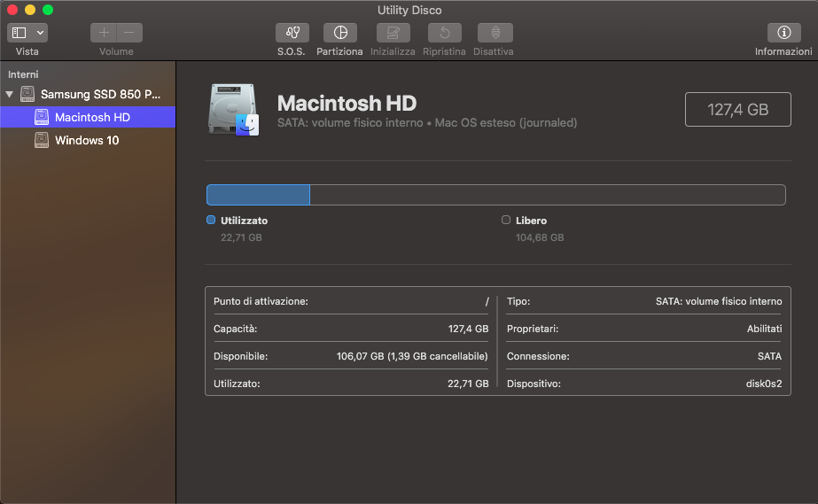Click the Capacità 127,4 GB table value

click(468, 329)
